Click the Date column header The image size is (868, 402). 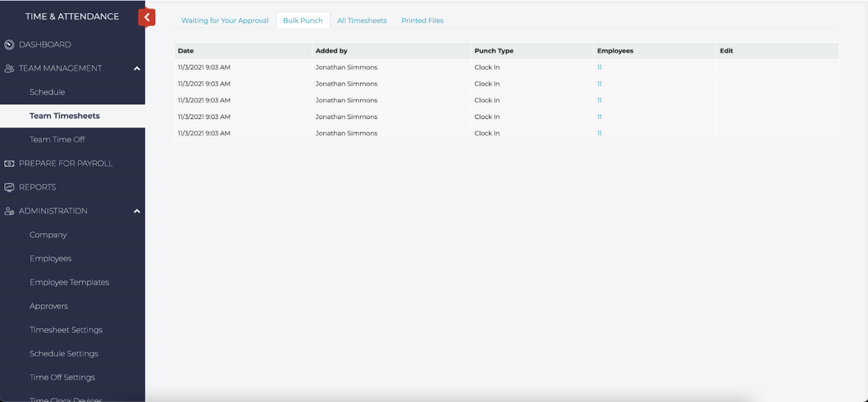[x=186, y=50]
